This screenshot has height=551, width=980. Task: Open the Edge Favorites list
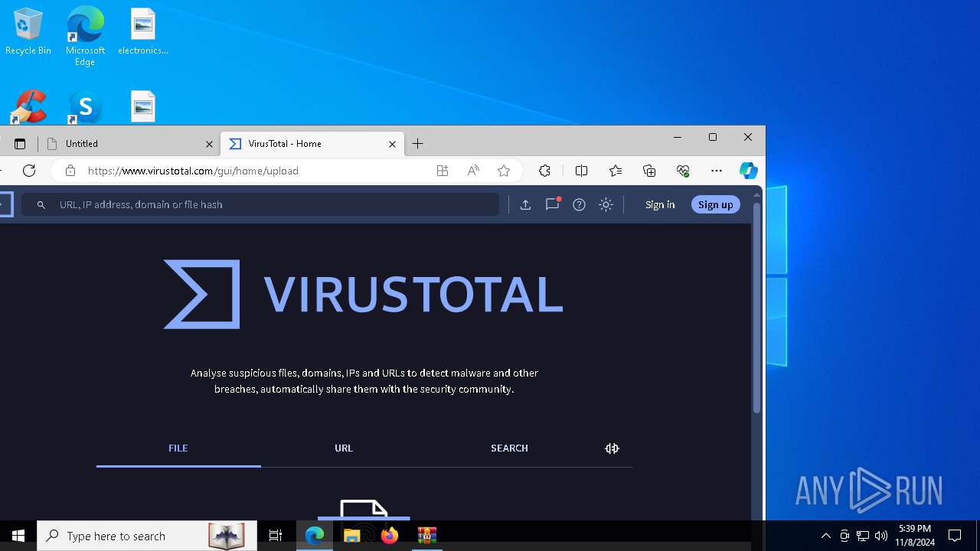point(616,171)
